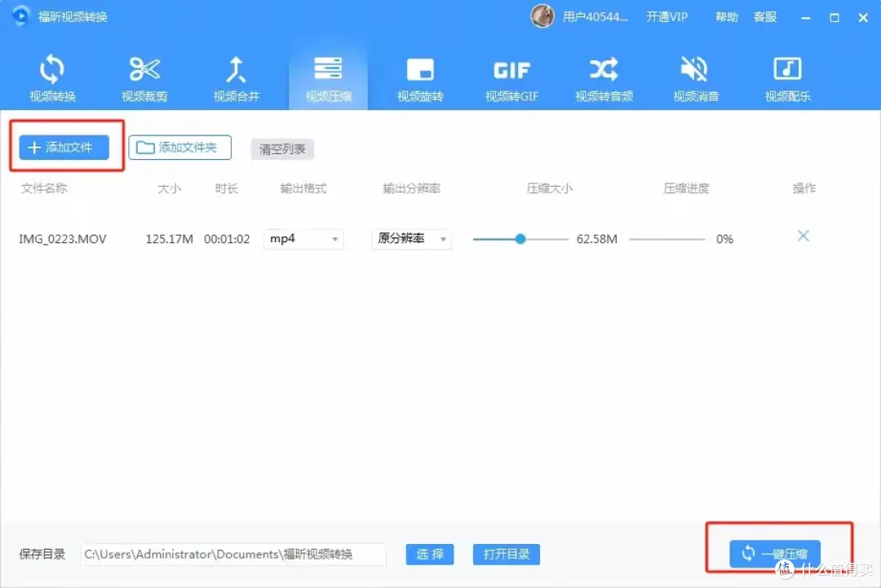This screenshot has width=881, height=588.
Task: Click the 选择 browse button
Action: 430,555
